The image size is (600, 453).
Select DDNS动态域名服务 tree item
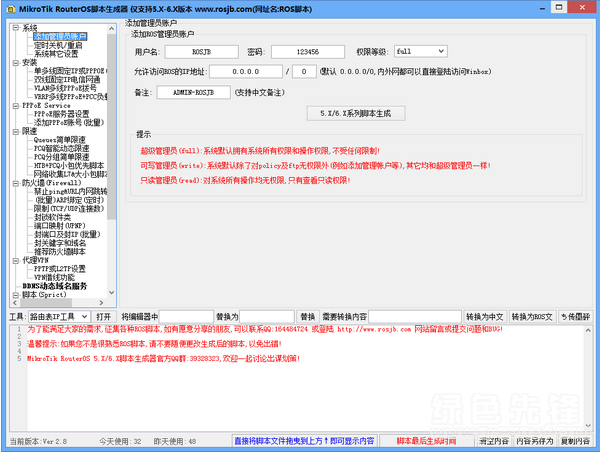coord(55,286)
